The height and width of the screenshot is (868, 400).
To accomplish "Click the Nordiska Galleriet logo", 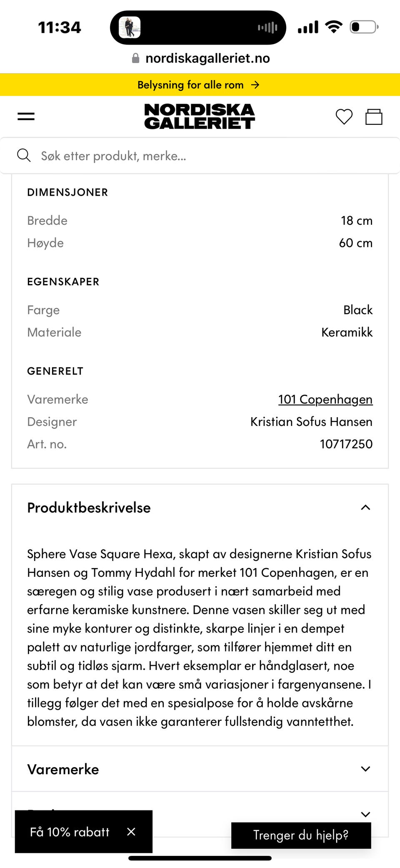I will (x=200, y=116).
